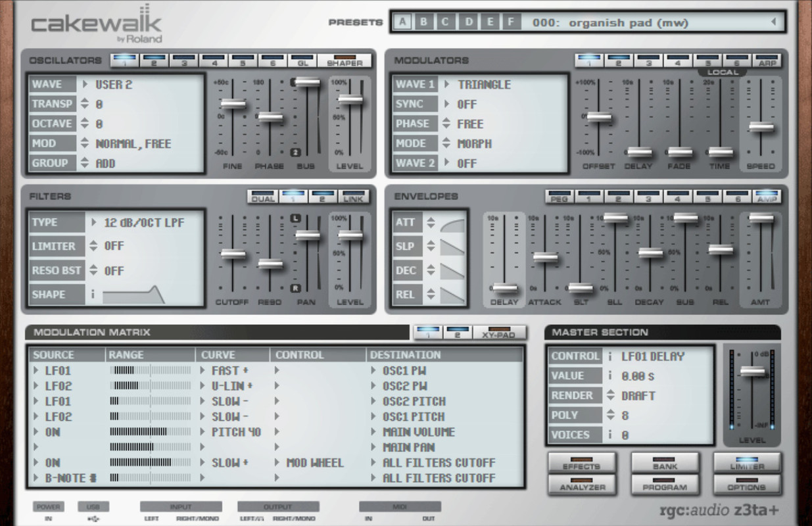Click the oscillator OCTAVE stepper arrows
The image size is (812, 526).
pos(84,124)
